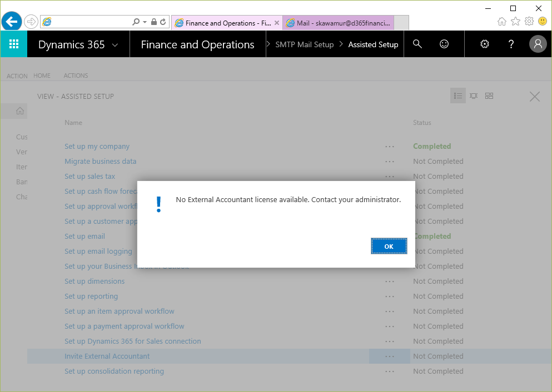Image resolution: width=552 pixels, height=392 pixels.
Task: Open the Set up reporting link
Action: [x=91, y=296]
